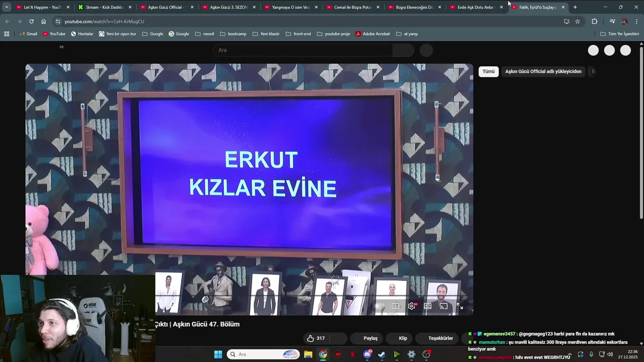644x362 pixels.
Task: Open Yeni bir oyun kur bookmark
Action: pyautogui.click(x=117, y=34)
